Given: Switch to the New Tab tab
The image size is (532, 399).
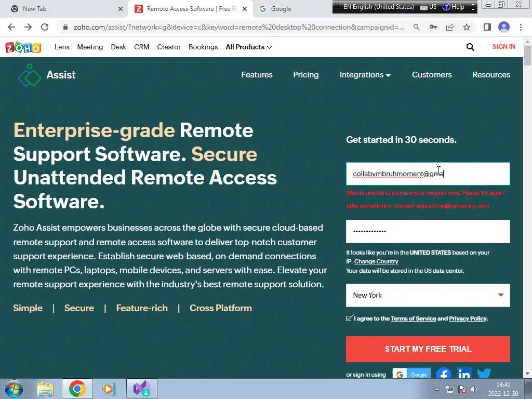Looking at the screenshot, I should point(64,9).
